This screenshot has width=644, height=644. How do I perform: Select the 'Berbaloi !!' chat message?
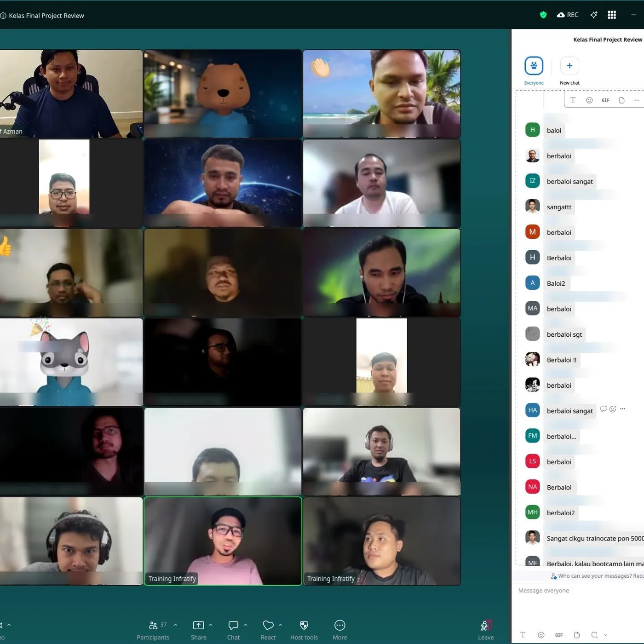point(562,360)
